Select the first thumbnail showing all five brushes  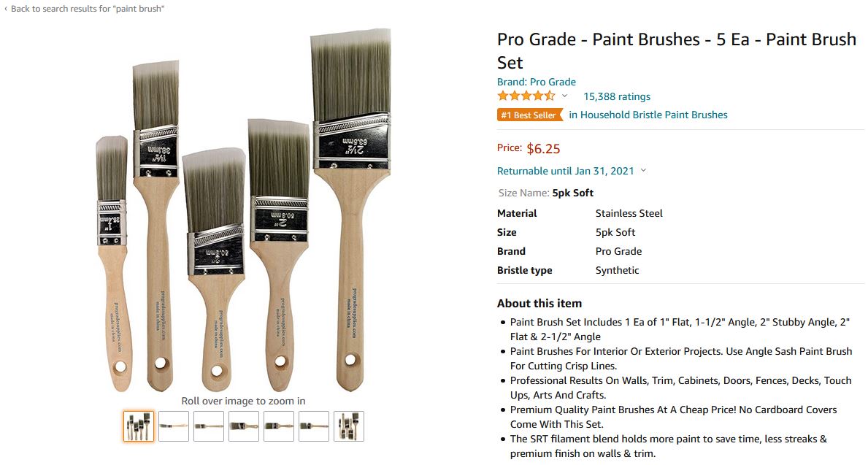139,426
